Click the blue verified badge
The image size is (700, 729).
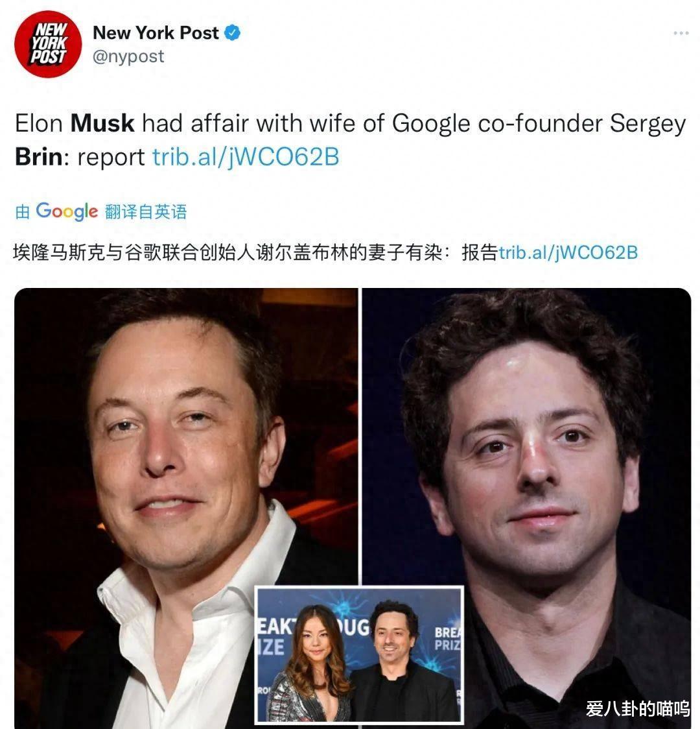click(232, 33)
